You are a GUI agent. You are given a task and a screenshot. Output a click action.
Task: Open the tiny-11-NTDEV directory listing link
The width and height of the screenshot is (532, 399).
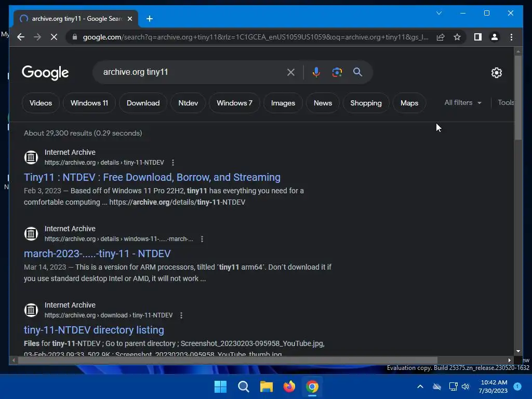tap(94, 330)
